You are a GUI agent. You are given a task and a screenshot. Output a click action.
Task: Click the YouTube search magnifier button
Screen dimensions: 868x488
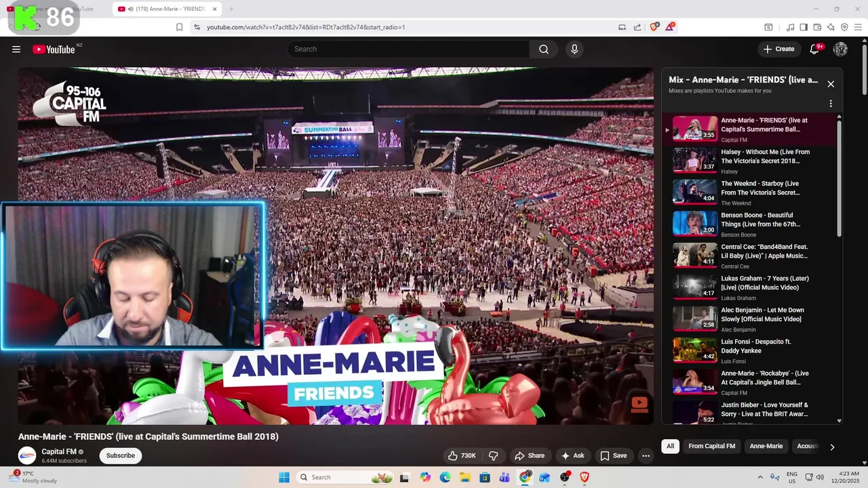click(544, 49)
